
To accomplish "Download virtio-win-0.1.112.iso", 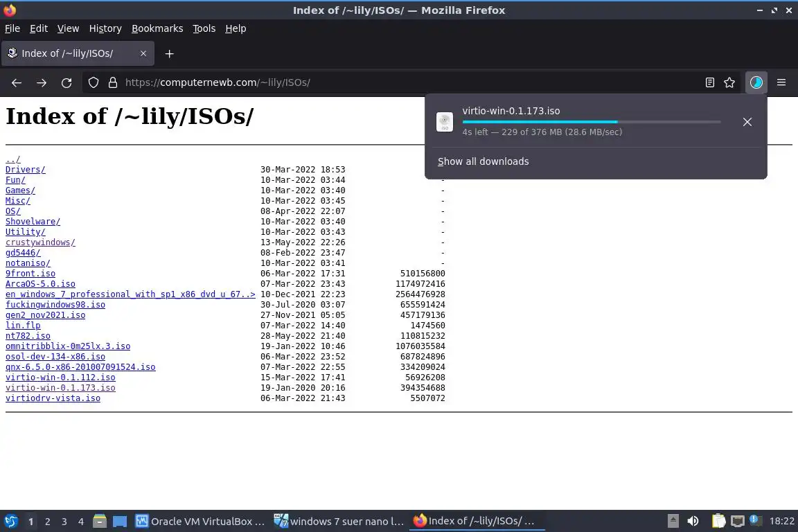I will tap(60, 378).
